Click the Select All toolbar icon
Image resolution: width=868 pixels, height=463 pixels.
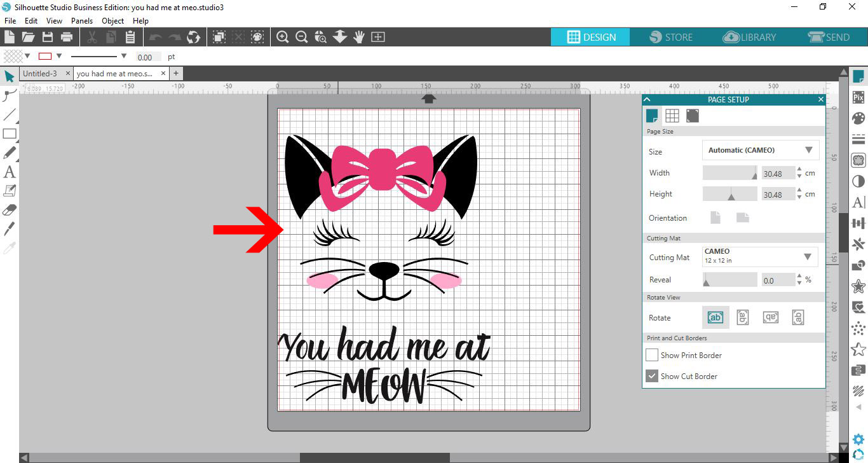(219, 37)
